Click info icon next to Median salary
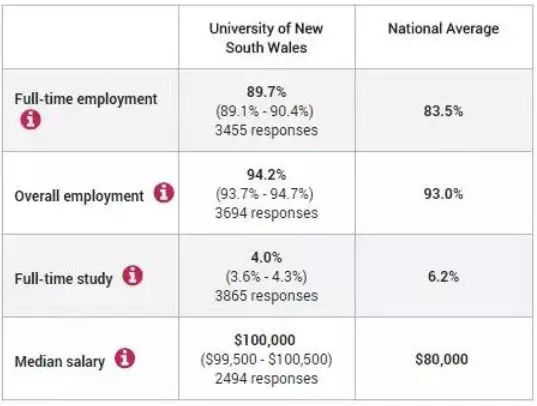537x406 pixels. point(125,358)
